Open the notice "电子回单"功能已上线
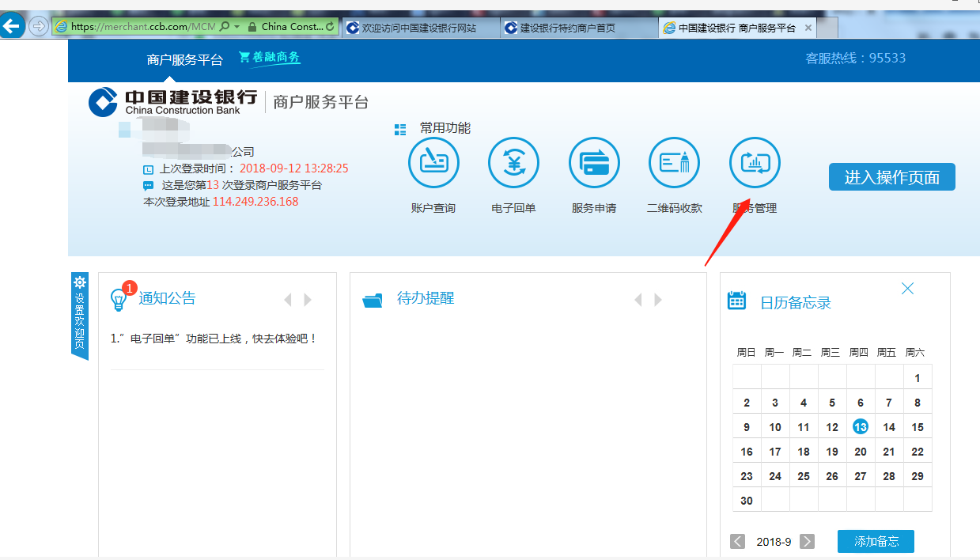Screen dimensions: 980x560 click(x=214, y=339)
